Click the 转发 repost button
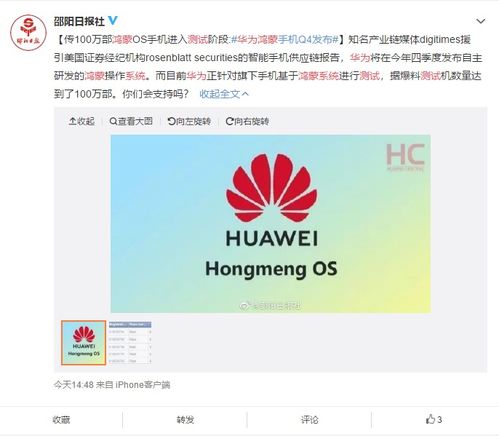The image size is (499, 436). click(x=185, y=420)
